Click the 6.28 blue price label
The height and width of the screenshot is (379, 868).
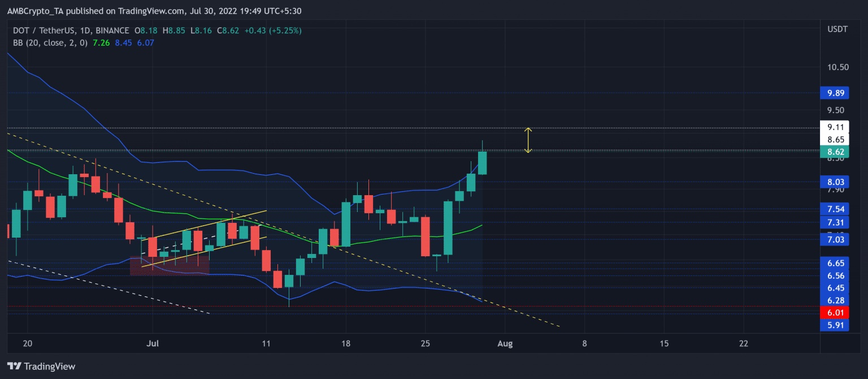[834, 300]
